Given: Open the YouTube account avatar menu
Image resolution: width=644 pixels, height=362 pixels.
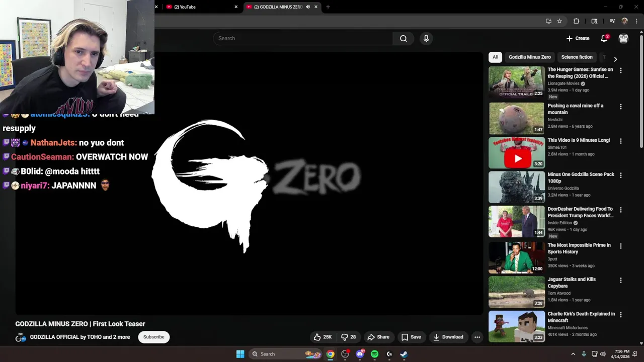Looking at the screenshot, I should 623,38.
